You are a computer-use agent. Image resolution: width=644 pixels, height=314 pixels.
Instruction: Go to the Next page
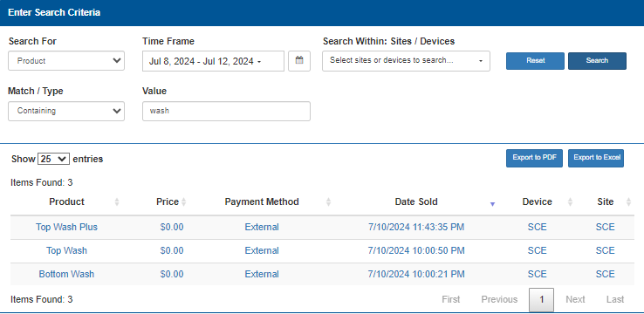click(575, 300)
